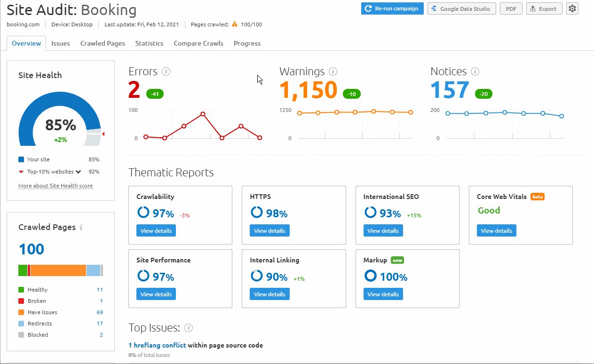This screenshot has height=364, width=594.
Task: Click the Core Web Vitals Good status
Action: click(489, 210)
